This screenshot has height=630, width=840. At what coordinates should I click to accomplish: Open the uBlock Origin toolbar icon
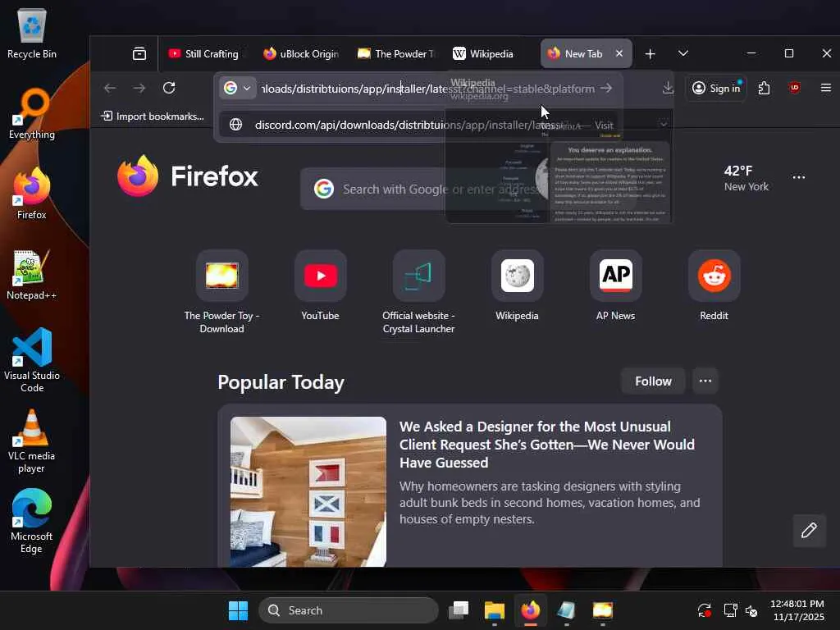(x=794, y=88)
